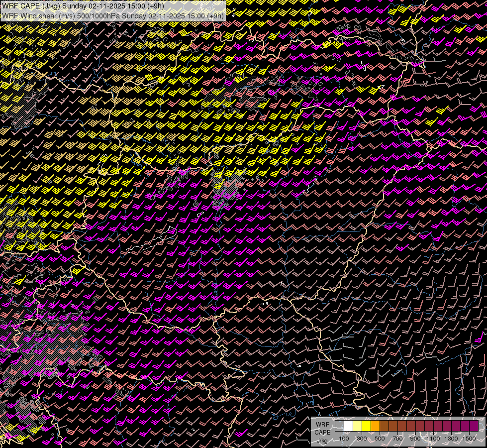Select the orange swatch in the CAPE legend
Screen dimensions: 487x448
coord(375,426)
